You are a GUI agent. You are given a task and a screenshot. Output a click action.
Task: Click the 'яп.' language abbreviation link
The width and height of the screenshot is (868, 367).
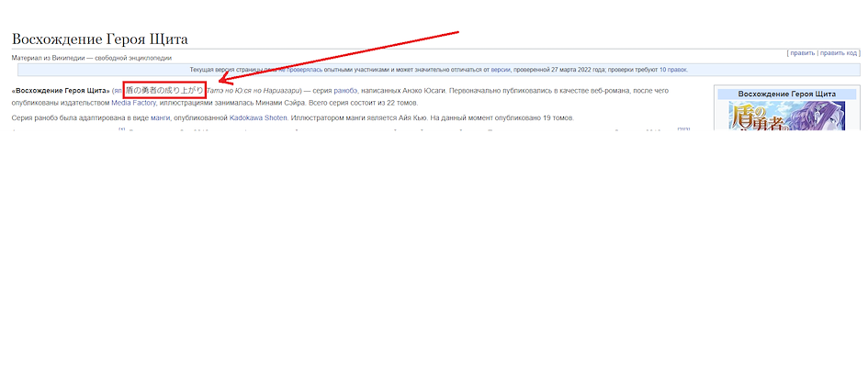tap(118, 90)
